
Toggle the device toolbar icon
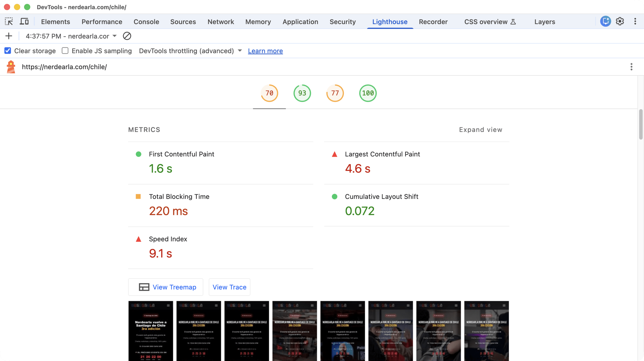pyautogui.click(x=24, y=21)
